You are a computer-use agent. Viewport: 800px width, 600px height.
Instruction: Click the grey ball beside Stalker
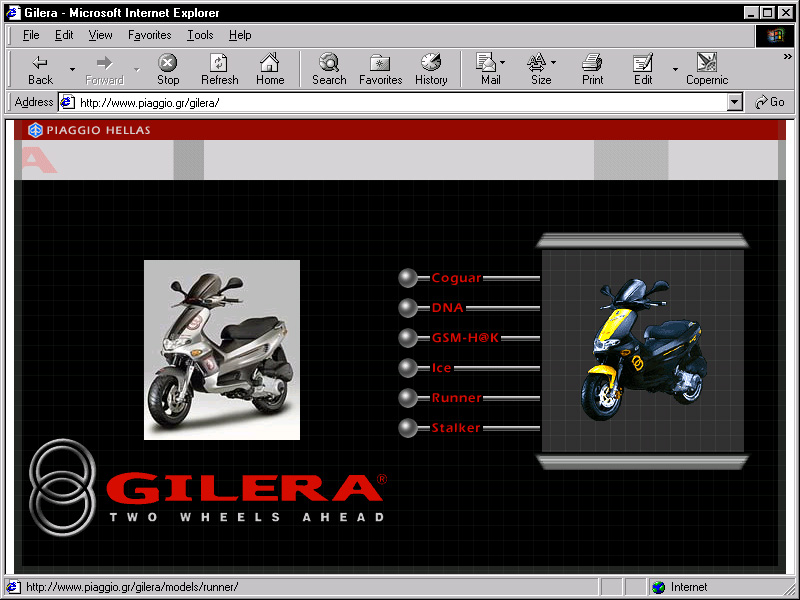click(x=408, y=428)
